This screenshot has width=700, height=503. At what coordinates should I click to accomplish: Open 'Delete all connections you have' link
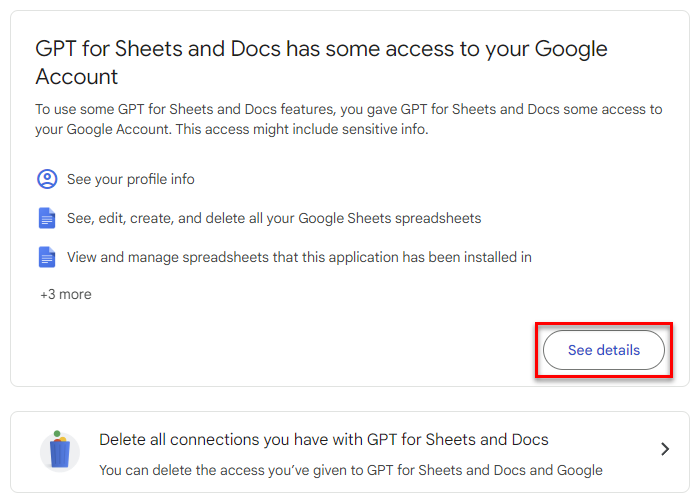coord(324,439)
